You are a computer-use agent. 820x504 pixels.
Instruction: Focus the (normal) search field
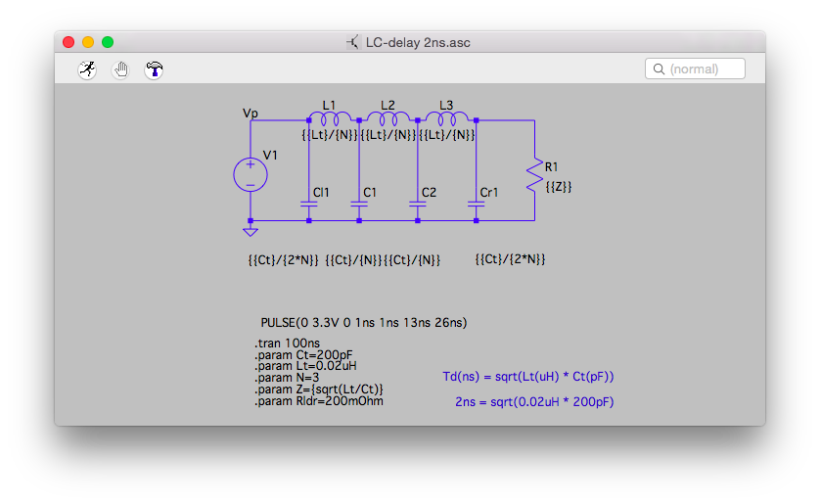[x=695, y=69]
